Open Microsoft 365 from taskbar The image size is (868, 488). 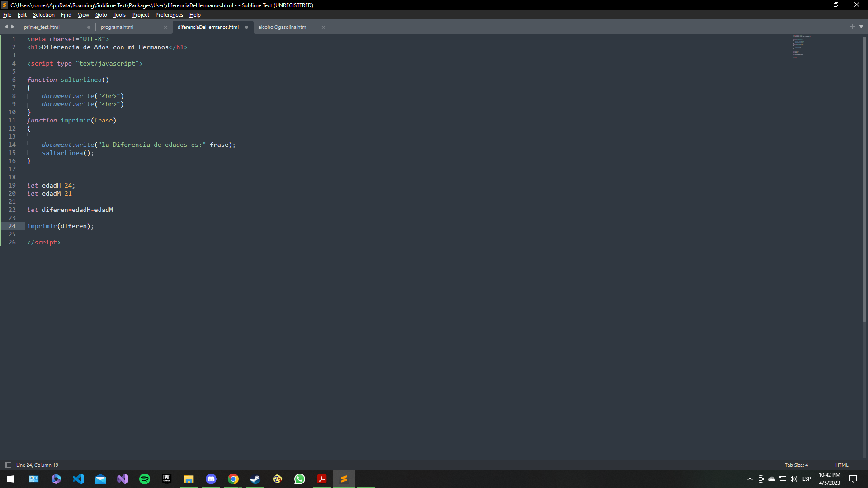(56, 479)
